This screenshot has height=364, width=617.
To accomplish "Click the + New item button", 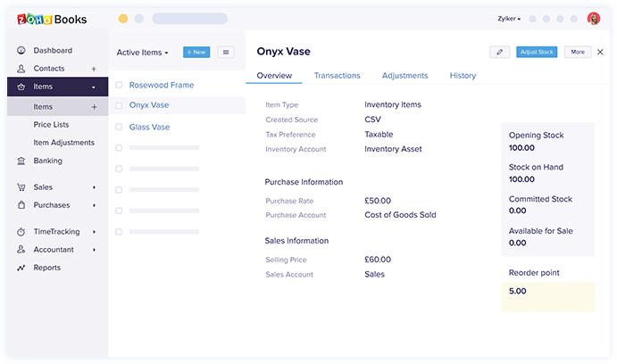I will point(196,52).
